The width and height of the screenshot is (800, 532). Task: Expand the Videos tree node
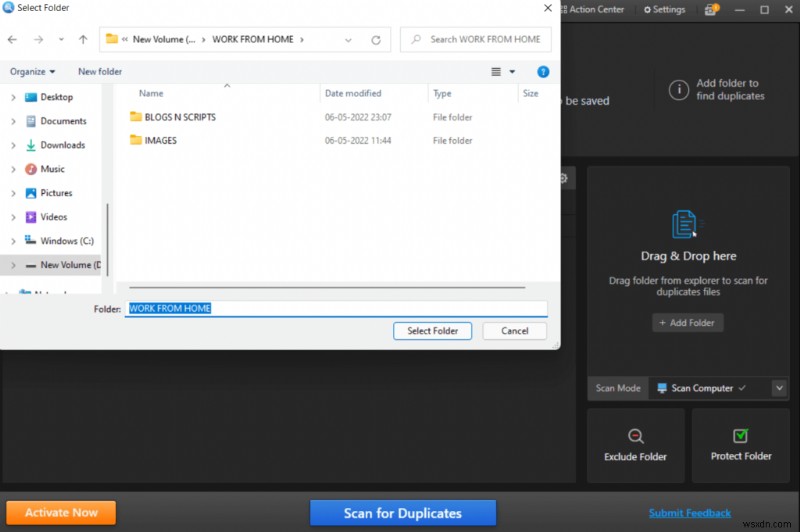point(13,217)
